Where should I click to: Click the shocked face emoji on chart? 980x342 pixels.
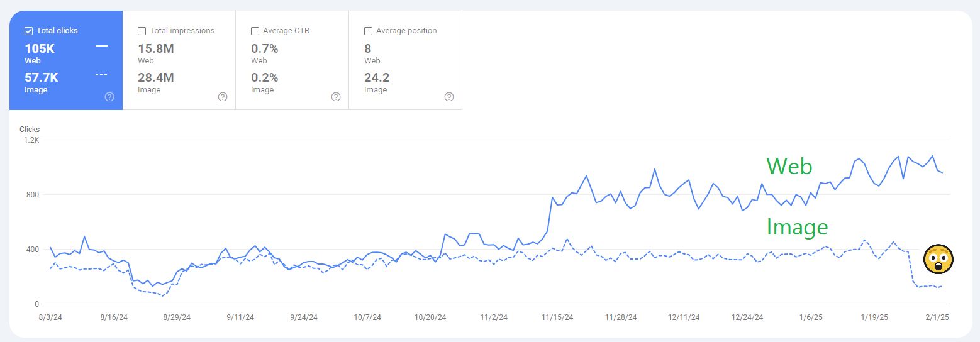pyautogui.click(x=938, y=260)
